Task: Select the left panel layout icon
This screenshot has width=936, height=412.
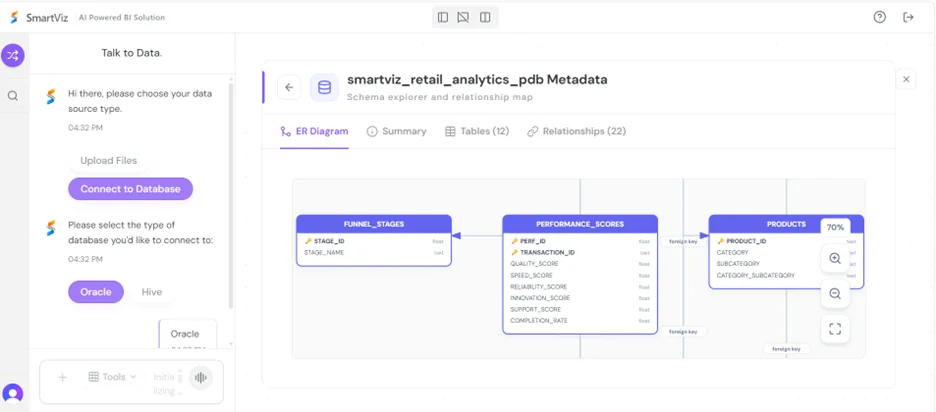Action: pyautogui.click(x=443, y=17)
